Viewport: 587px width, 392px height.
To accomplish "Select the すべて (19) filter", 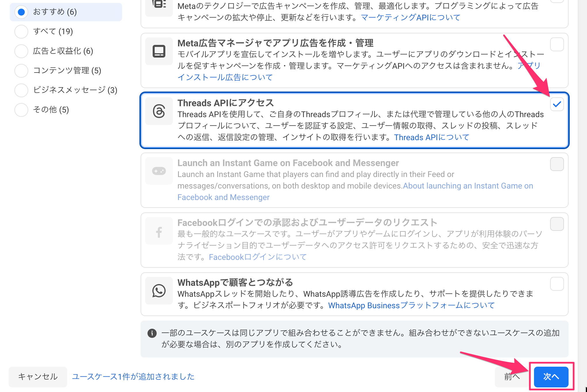I will click(21, 31).
